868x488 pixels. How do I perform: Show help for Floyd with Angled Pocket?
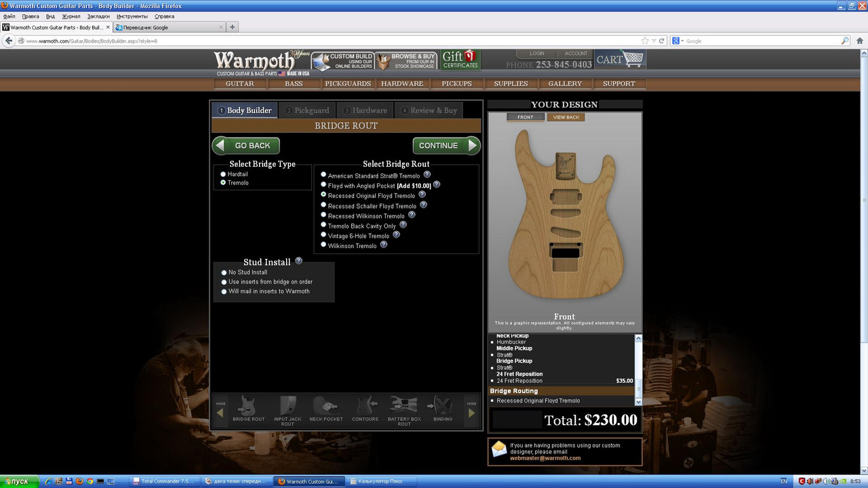click(x=437, y=184)
